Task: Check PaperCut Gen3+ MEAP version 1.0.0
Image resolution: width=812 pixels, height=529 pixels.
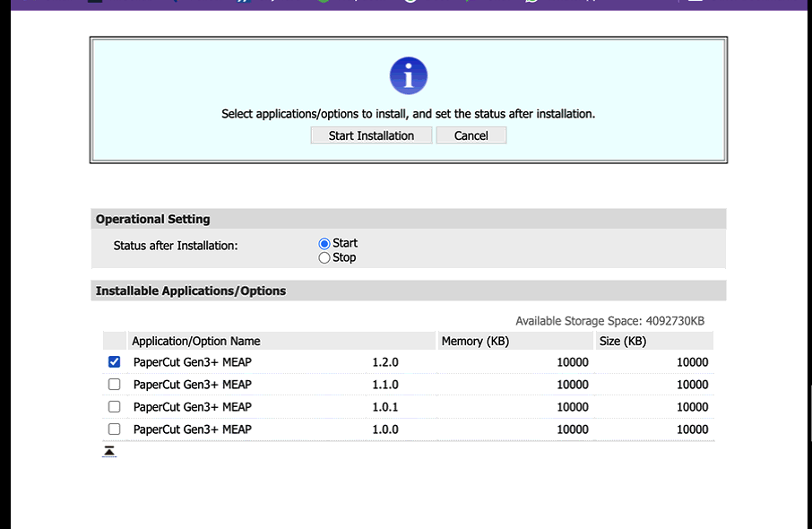Action: [x=115, y=429]
